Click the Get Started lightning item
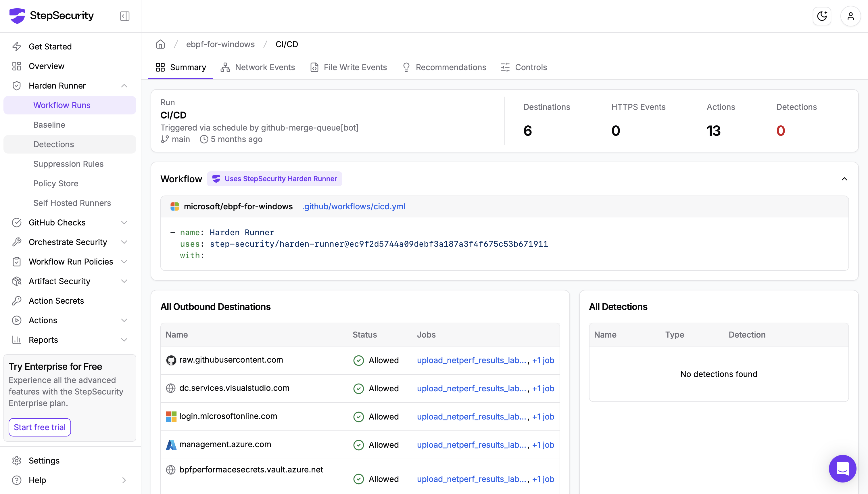The height and width of the screenshot is (494, 868). coord(50,47)
